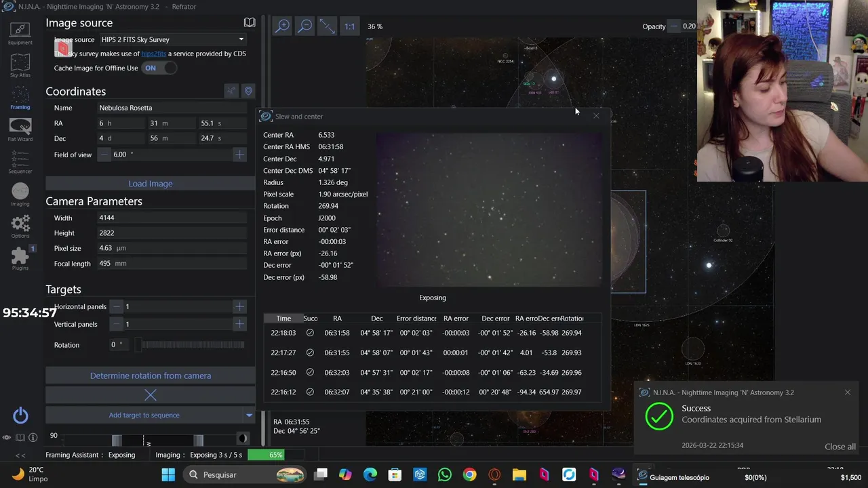
Task: Click the zoom out magnifier icon
Action: click(x=305, y=26)
